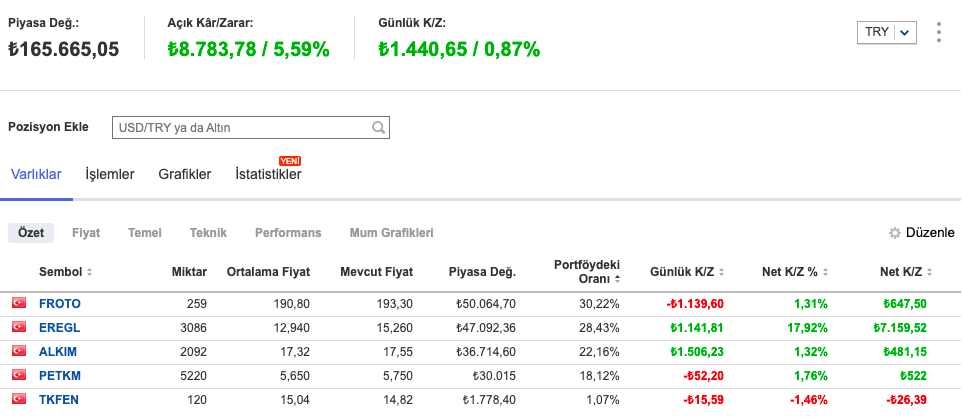Screen dimensions: 962x419
Task: Click the Turkish flag beside EREGL
Action: [17, 328]
